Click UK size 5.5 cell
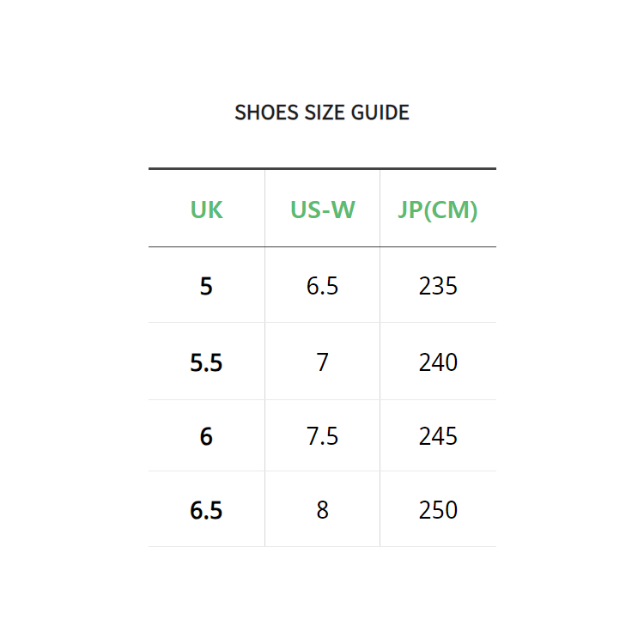The image size is (644, 644). pyautogui.click(x=206, y=362)
